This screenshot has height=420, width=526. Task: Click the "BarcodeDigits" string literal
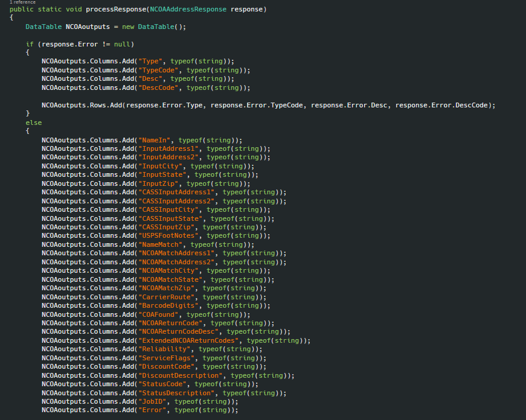tap(168, 306)
